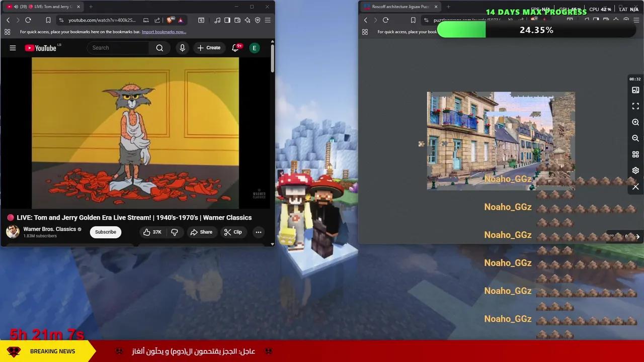This screenshot has width=644, height=362.
Task: Go back in the puzzle browser window
Action: 366,20
